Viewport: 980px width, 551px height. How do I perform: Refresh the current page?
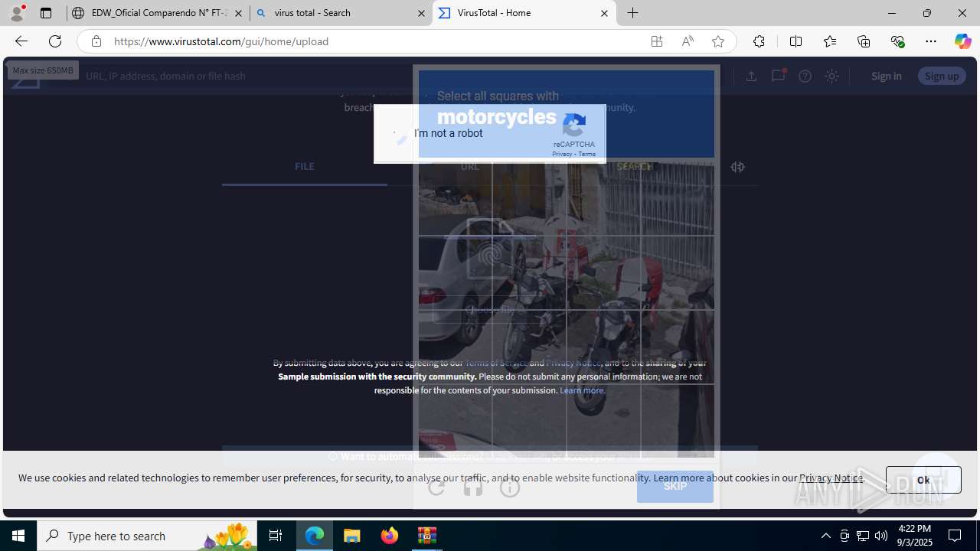click(55, 41)
